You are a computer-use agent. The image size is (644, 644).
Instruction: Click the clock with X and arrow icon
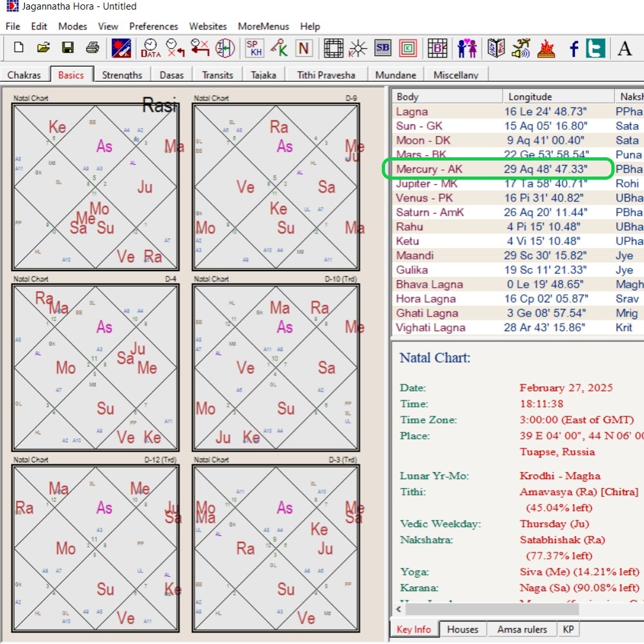[x=175, y=48]
